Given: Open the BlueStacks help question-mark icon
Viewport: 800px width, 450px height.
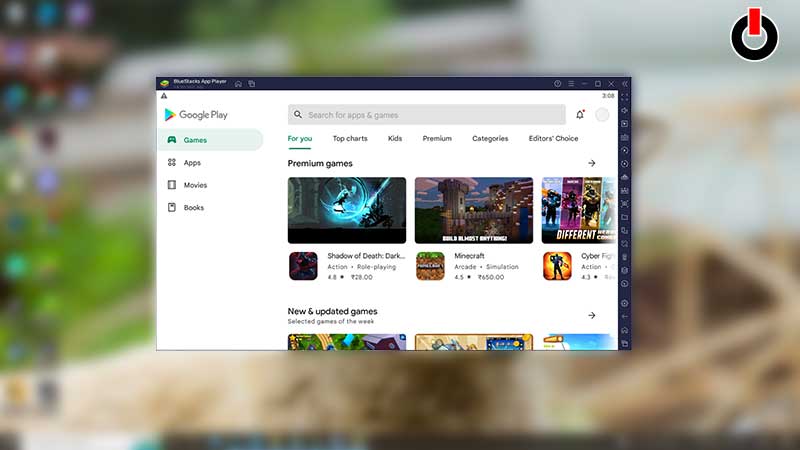Looking at the screenshot, I should [558, 84].
